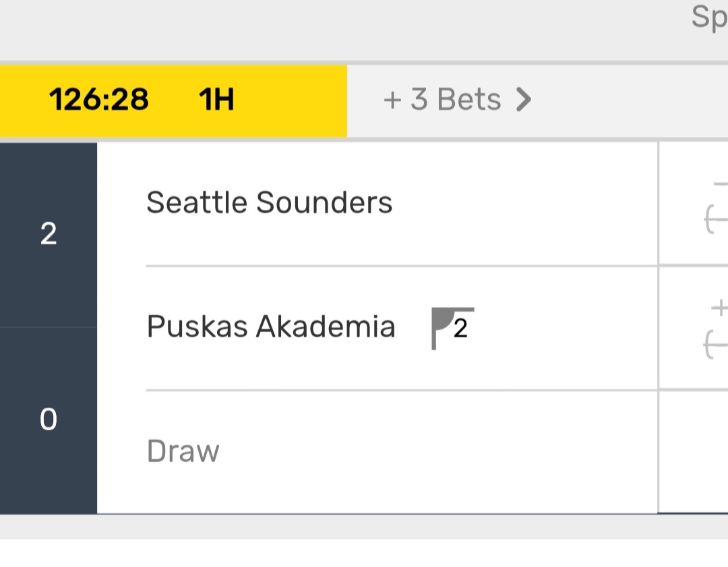Expand more bets using the chevron arrow

[523, 100]
